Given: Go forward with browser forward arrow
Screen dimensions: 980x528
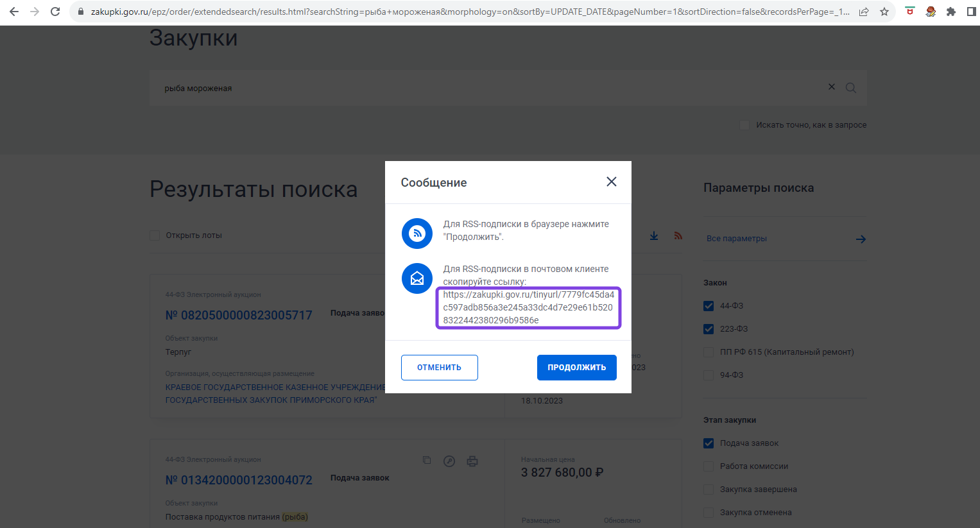Looking at the screenshot, I should [x=35, y=12].
